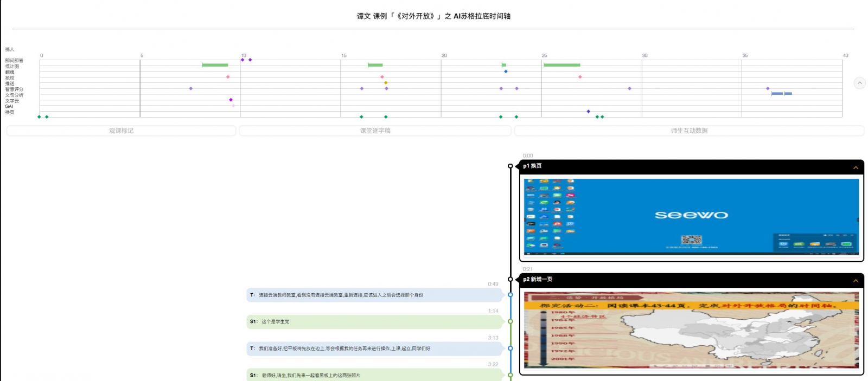Select the 师生互动数据 tab
Image resolution: width=868 pixels, height=381 pixels.
point(689,131)
